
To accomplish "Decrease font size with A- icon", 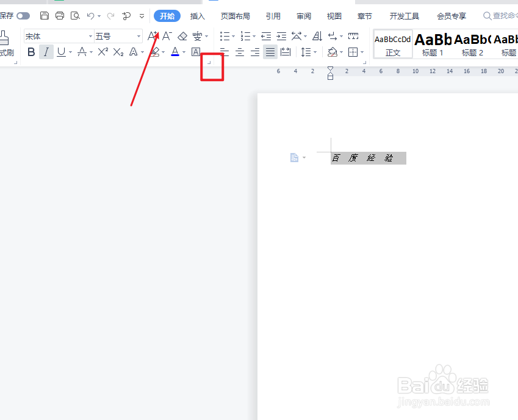I will pos(167,36).
